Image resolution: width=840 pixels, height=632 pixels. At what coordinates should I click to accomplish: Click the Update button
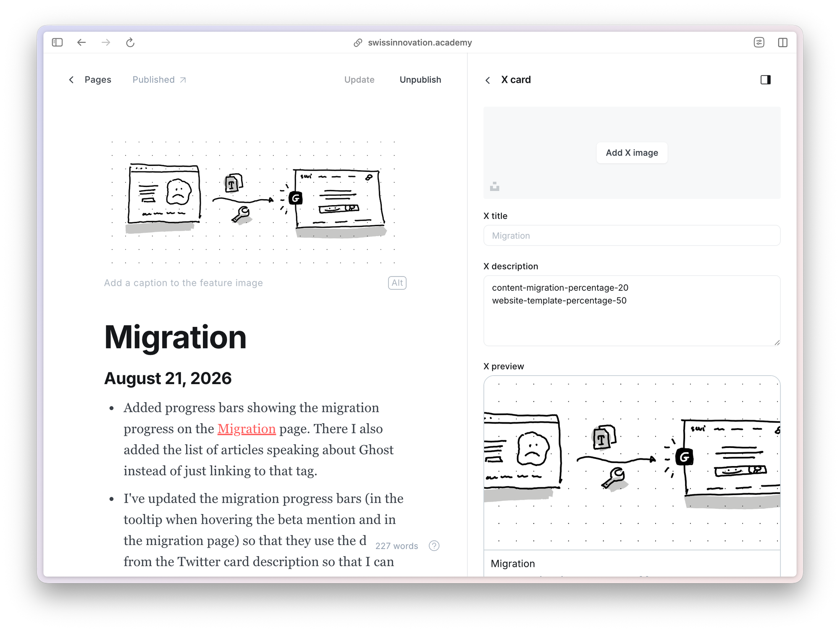point(360,80)
